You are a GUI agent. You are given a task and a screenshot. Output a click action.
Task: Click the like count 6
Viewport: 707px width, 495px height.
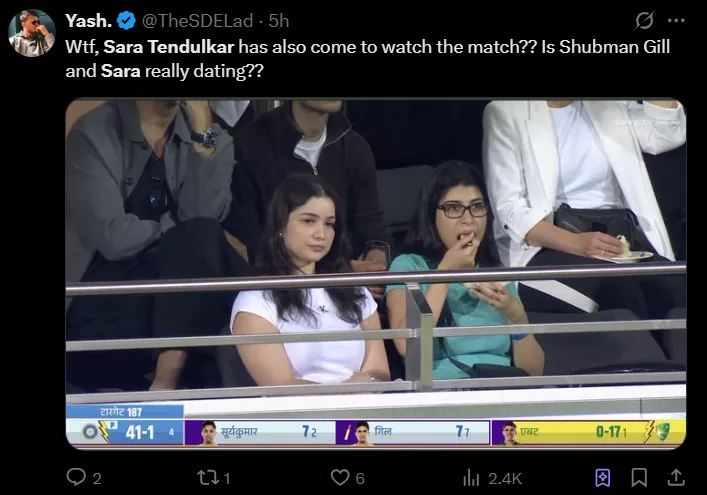point(360,478)
